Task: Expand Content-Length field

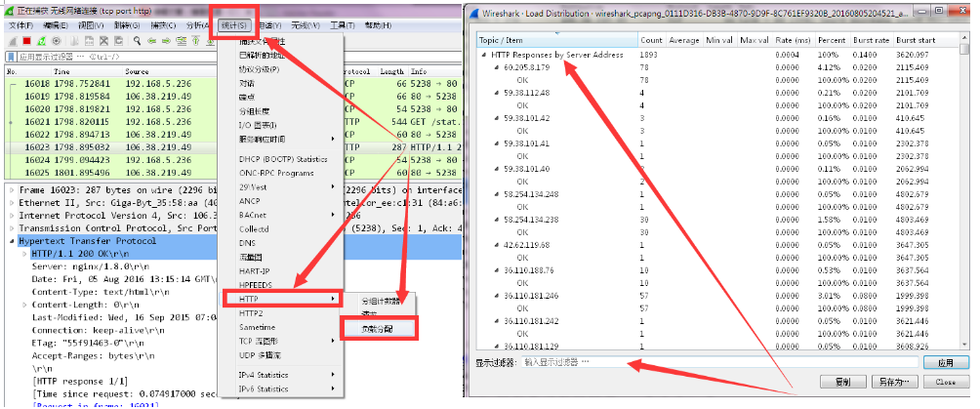Action: click(x=24, y=305)
